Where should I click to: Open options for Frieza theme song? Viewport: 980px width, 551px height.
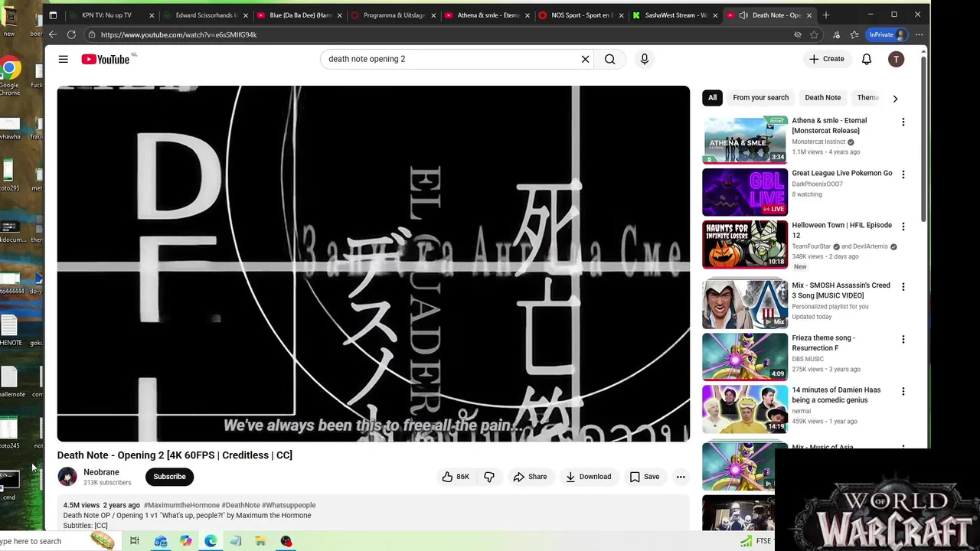(903, 340)
